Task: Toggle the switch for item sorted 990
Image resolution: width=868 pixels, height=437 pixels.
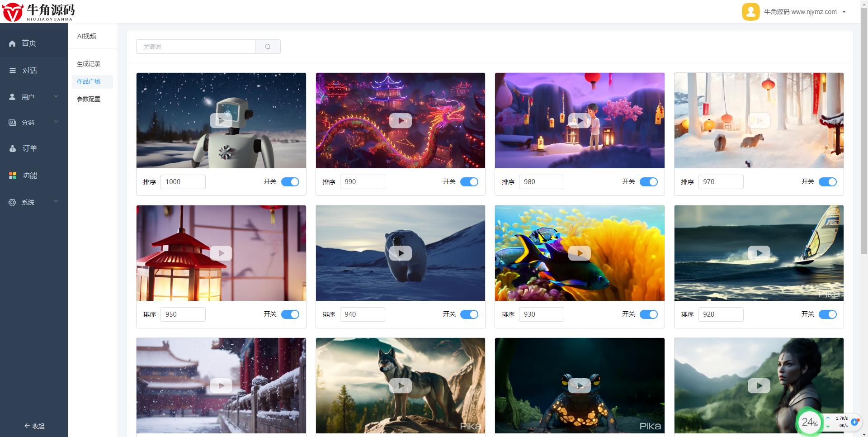Action: (469, 182)
